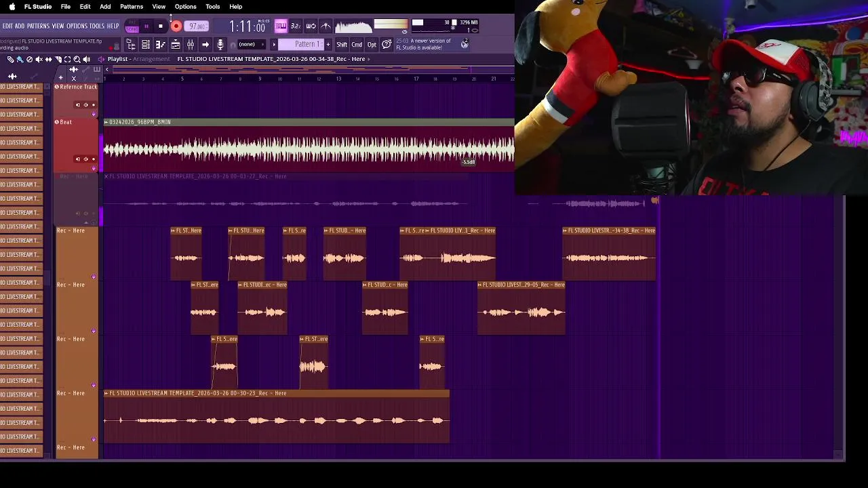This screenshot has width=868, height=488.
Task: Open the Tools menu in macOS menu bar
Action: tap(212, 6)
